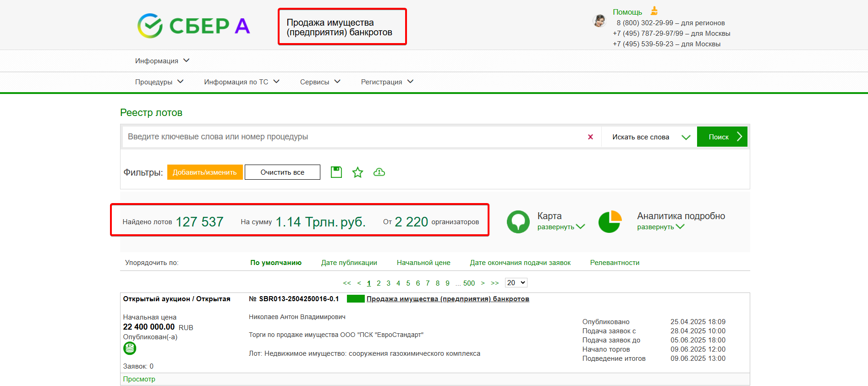
Task: Open the Сервисы menu
Action: pyautogui.click(x=320, y=82)
